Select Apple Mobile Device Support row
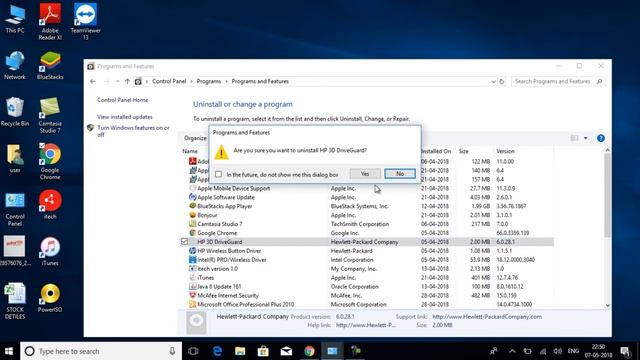Image resolution: width=640 pixels, height=360 pixels. pos(367,189)
